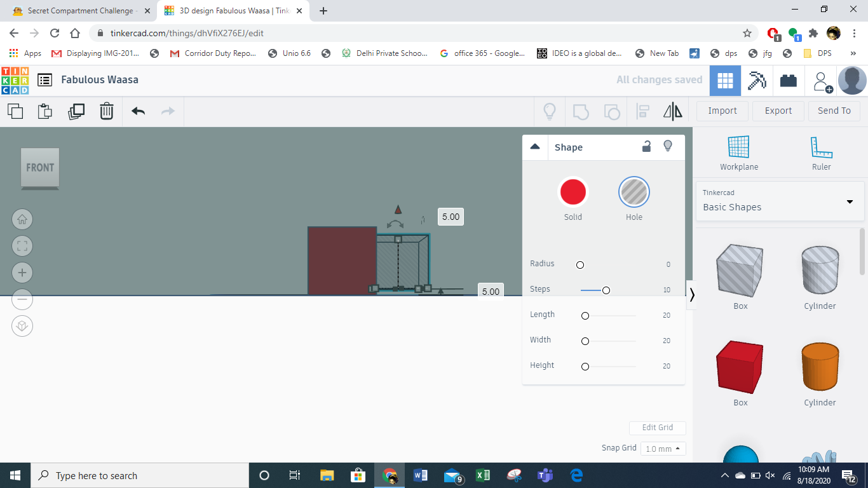Click the Export button
The image size is (868, 488).
click(778, 111)
